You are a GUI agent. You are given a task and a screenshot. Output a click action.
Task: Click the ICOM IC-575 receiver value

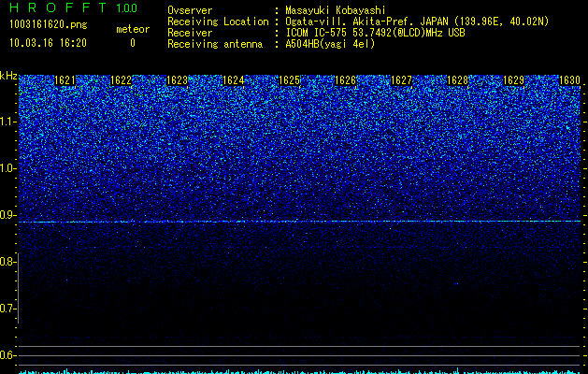click(375, 33)
